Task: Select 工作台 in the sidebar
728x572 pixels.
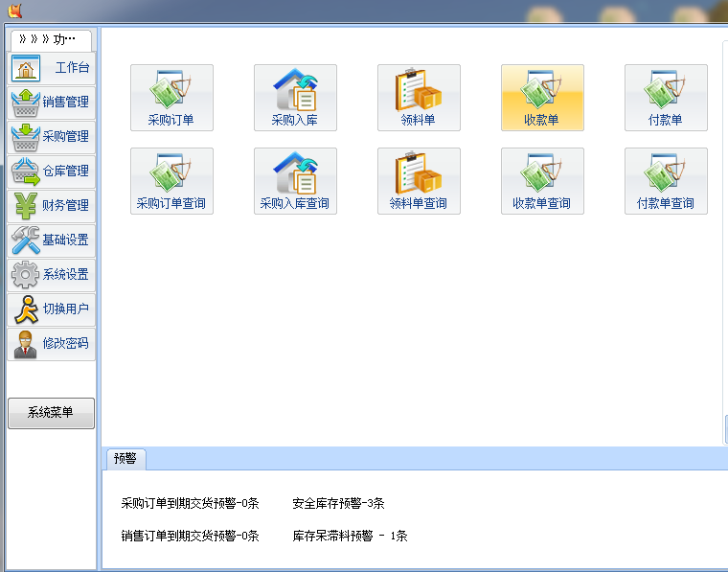Action: (x=52, y=68)
